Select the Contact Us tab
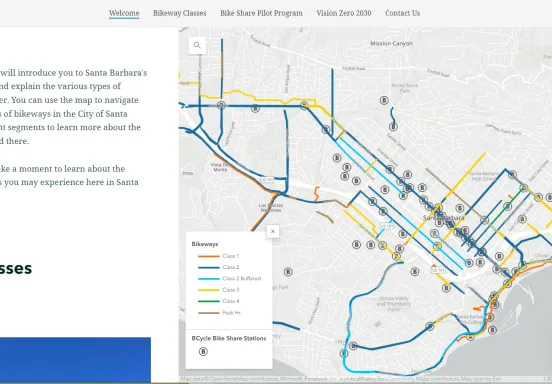 [402, 13]
